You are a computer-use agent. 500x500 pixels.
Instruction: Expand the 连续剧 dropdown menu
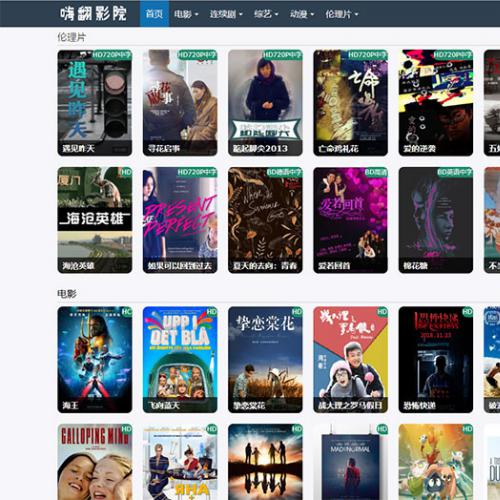[226, 14]
